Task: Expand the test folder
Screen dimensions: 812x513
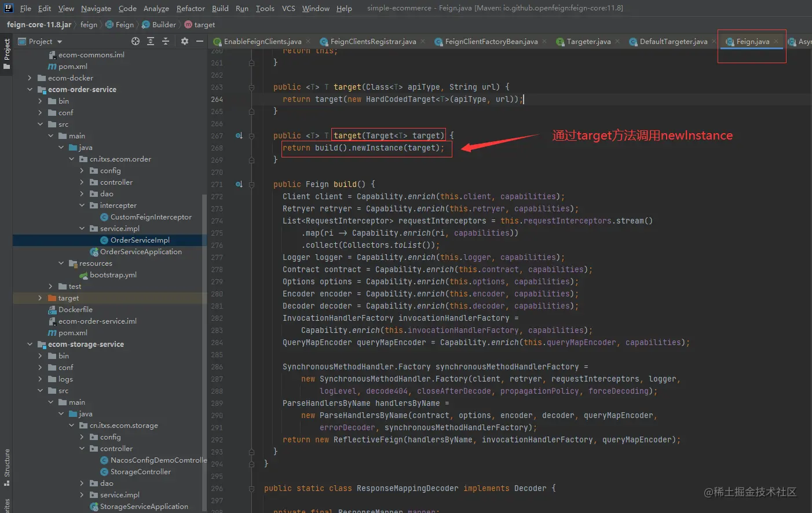Action: point(50,287)
